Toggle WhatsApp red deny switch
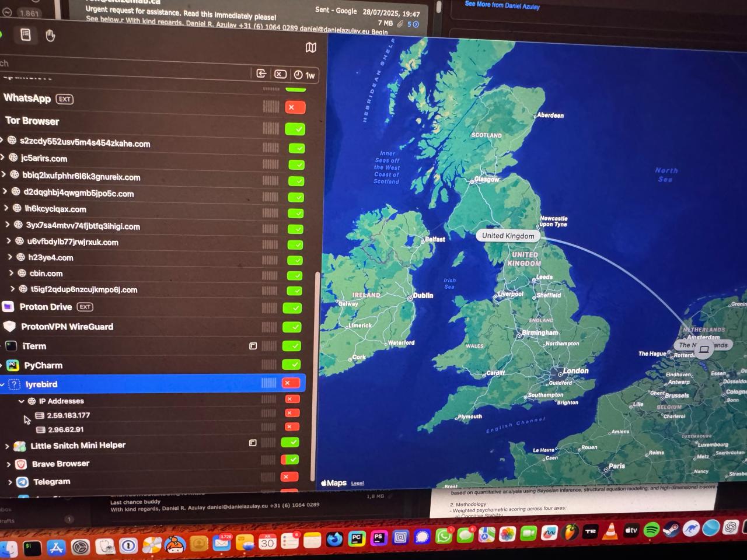 [295, 107]
